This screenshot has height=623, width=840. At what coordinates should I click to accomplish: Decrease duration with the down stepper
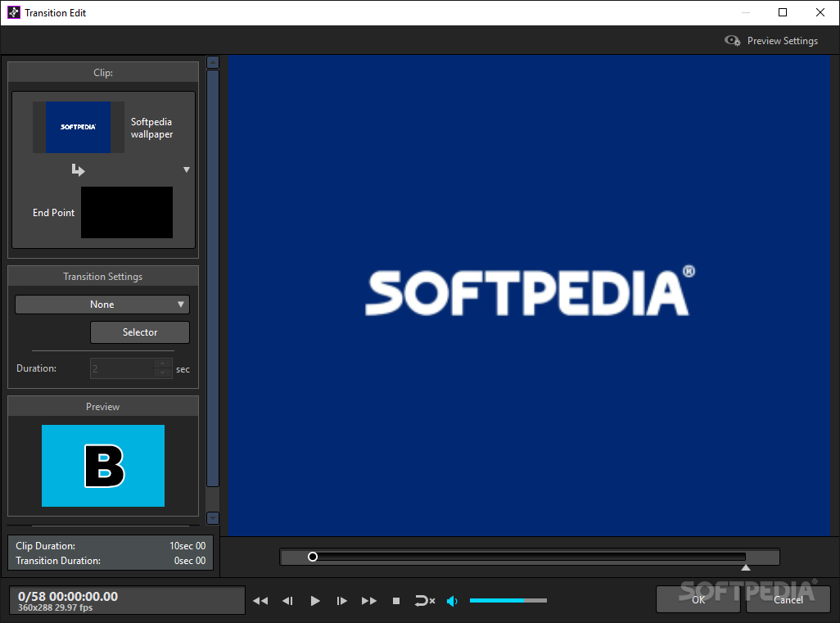click(163, 373)
